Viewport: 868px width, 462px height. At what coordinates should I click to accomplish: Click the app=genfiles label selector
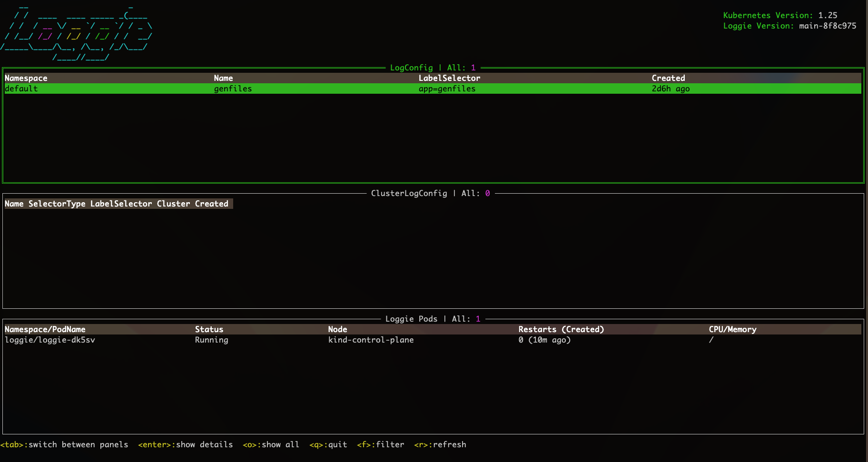[x=447, y=89]
